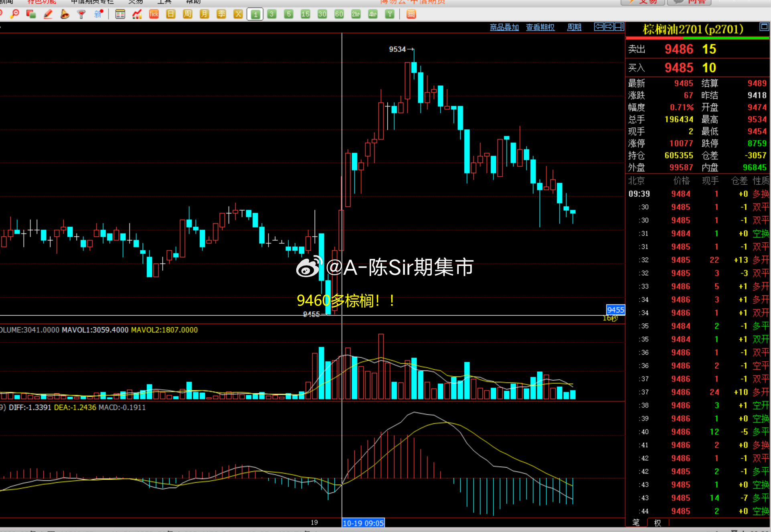Open the 周期 period dropdown link
Viewport: 771px width, 532px height.
(x=574, y=27)
